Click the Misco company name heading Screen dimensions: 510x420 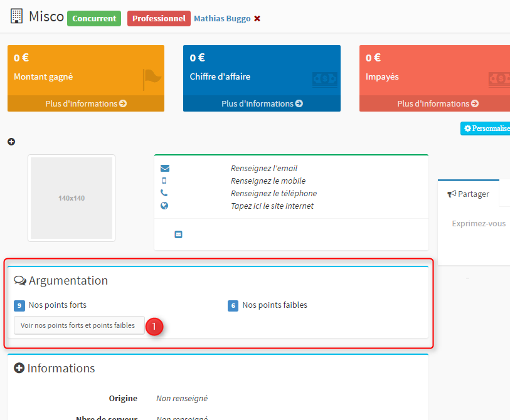46,16
